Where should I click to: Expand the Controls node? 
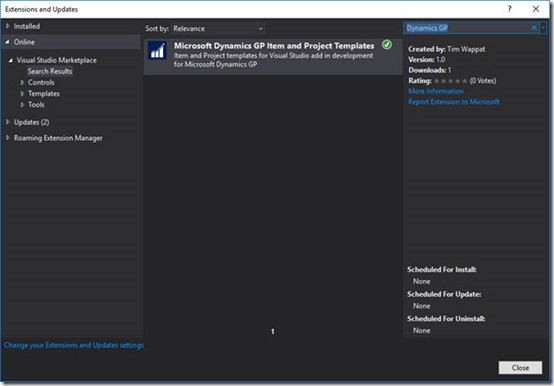click(22, 82)
